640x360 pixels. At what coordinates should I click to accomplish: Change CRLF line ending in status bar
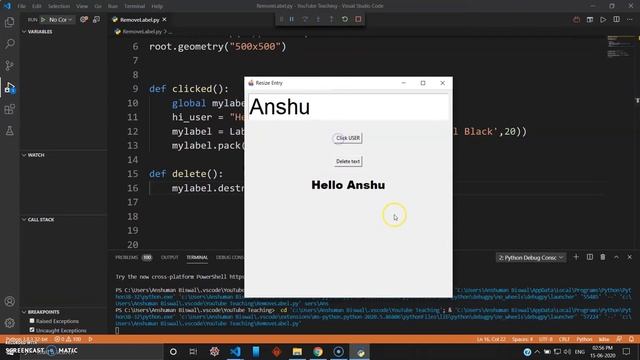point(564,339)
